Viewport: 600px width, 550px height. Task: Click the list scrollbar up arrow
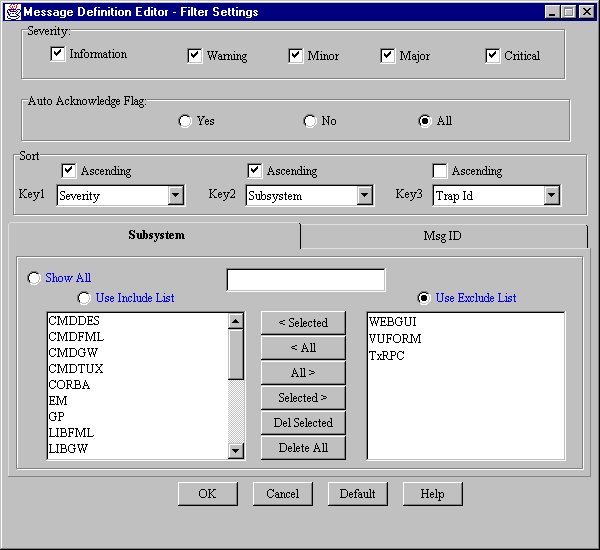pyautogui.click(x=236, y=321)
